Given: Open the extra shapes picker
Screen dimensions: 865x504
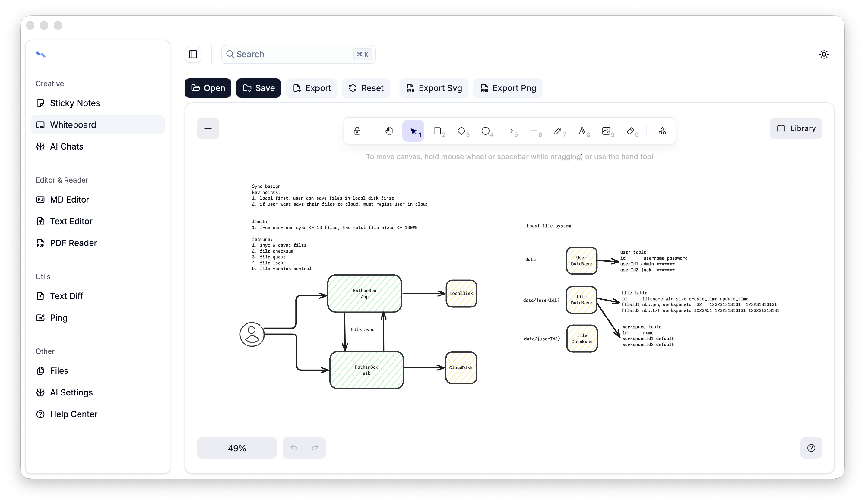Looking at the screenshot, I should [x=662, y=131].
